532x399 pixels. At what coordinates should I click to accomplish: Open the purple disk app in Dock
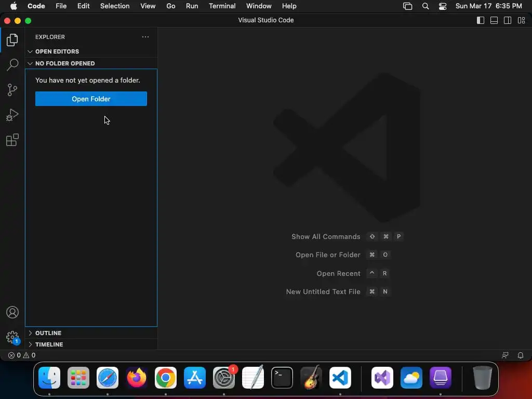[441, 378]
